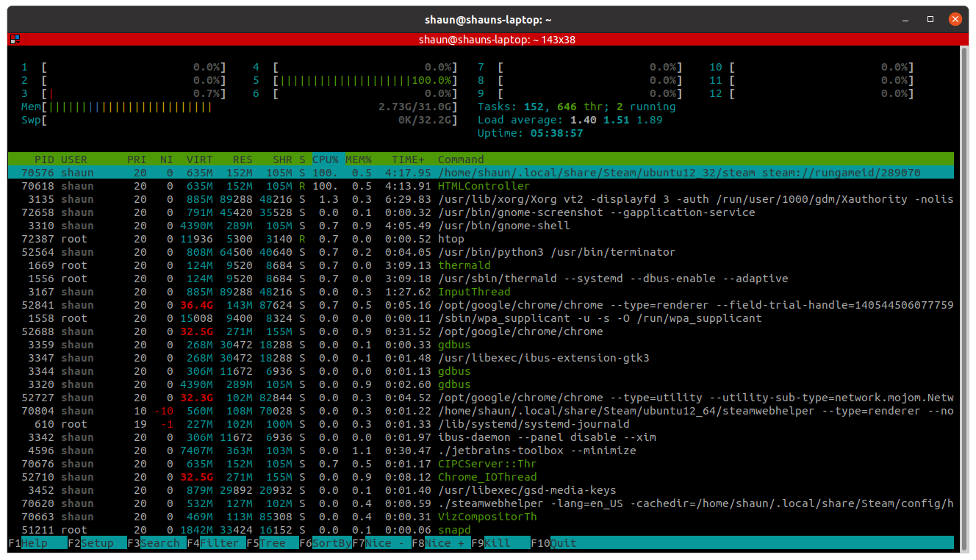Minimize the terminal window
The image size is (976, 560).
point(906,20)
